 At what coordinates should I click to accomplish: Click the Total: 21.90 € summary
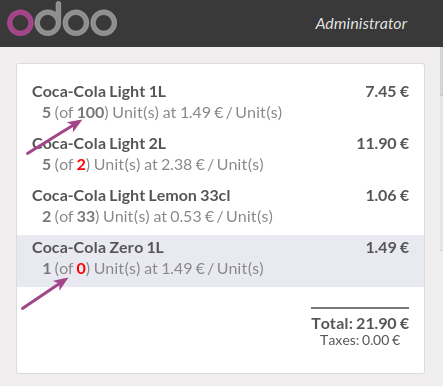(360, 323)
